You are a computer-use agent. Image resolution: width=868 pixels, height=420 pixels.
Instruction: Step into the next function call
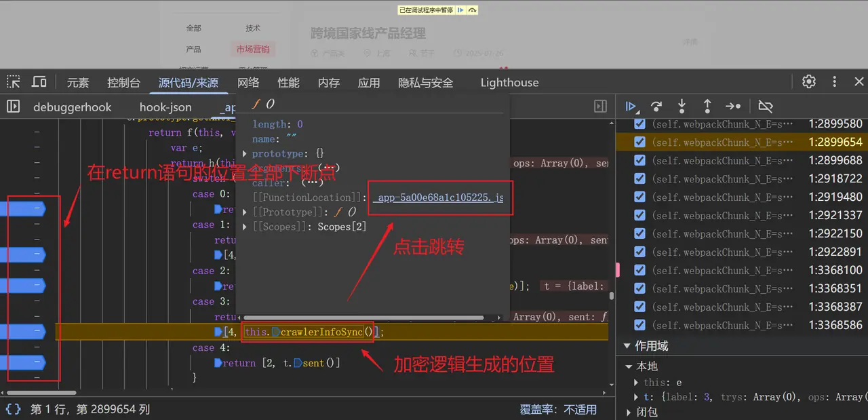[x=682, y=107]
